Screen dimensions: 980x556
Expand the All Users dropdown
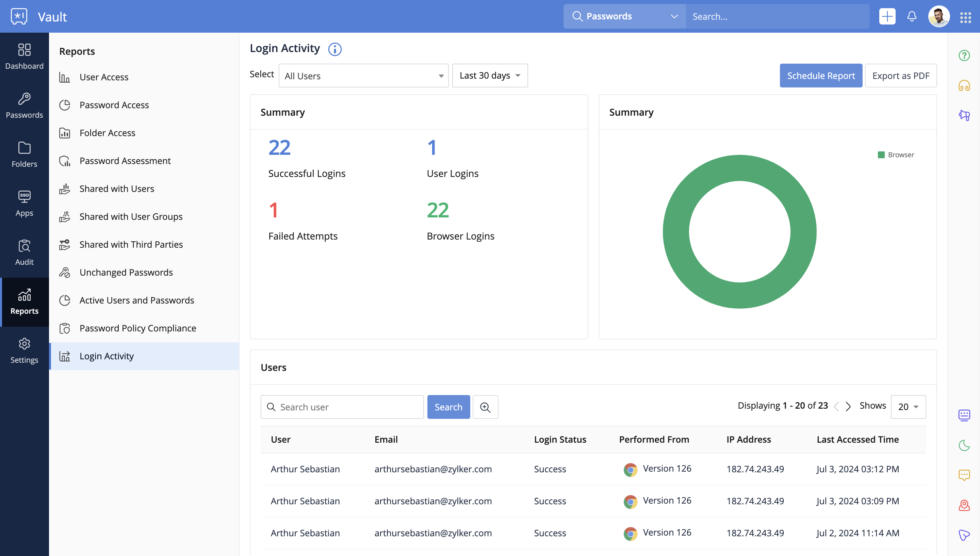tap(363, 76)
